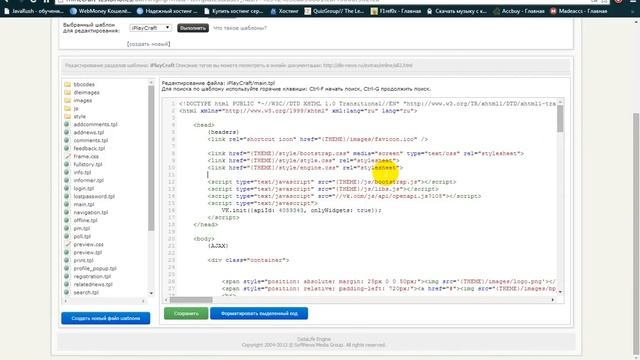
Task: Click the div class="container" code line
Action: pyautogui.click(x=248, y=260)
